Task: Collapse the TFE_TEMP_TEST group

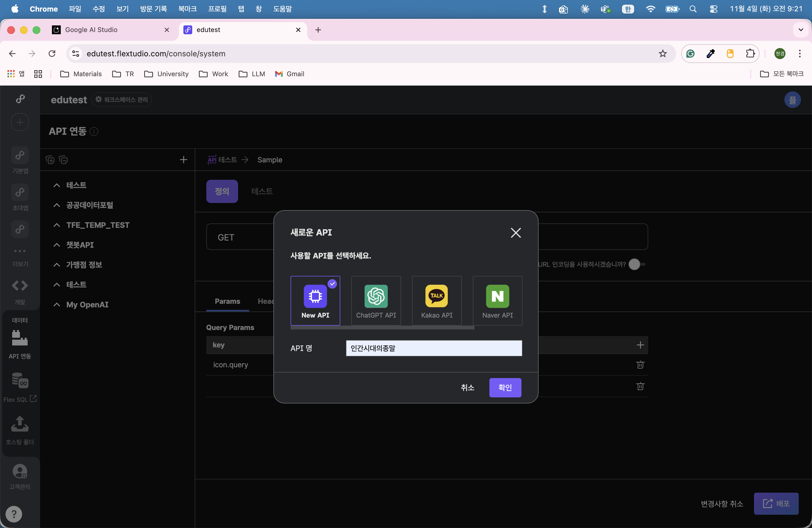Action: 57,225
